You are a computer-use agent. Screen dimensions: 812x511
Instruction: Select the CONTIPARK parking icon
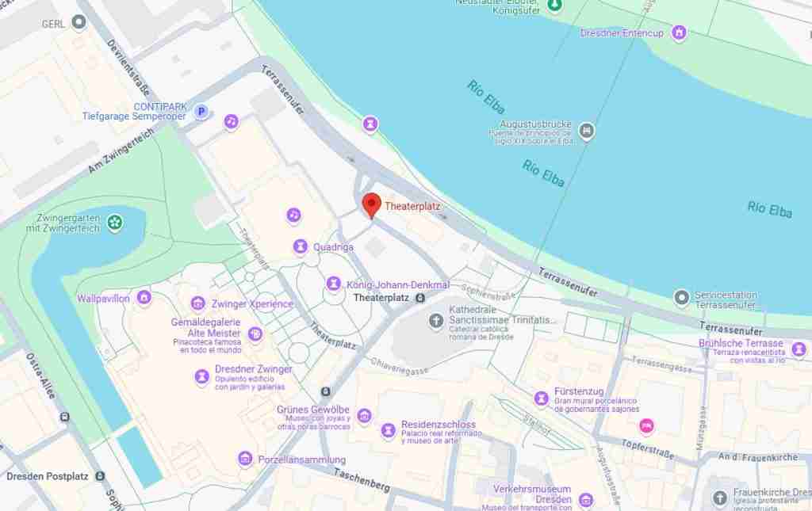[201, 111]
